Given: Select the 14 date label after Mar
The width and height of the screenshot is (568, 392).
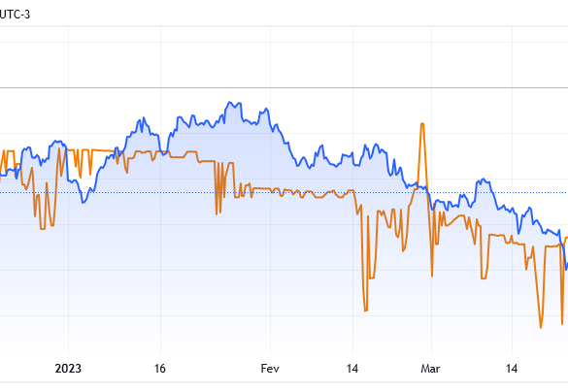Looking at the screenshot, I should pyautogui.click(x=511, y=369).
